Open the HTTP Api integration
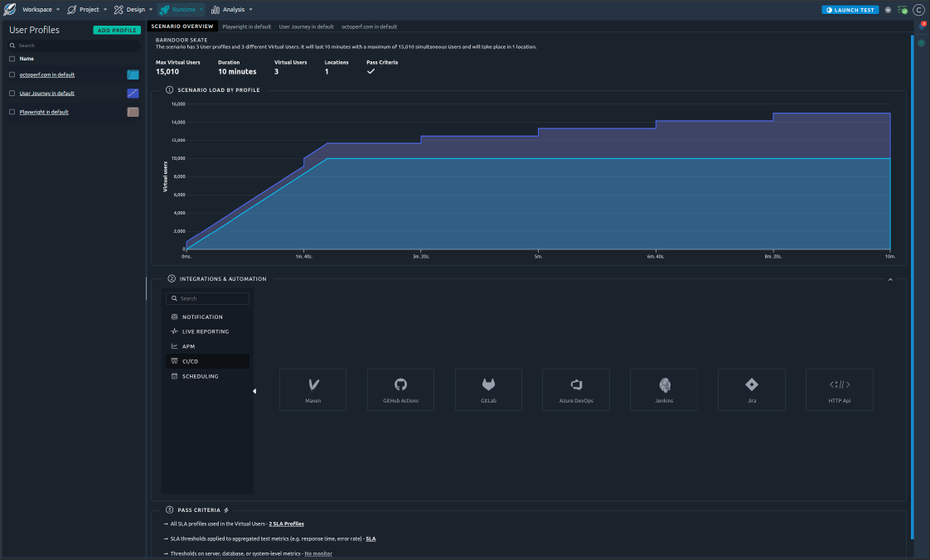The width and height of the screenshot is (930, 560). pos(839,389)
